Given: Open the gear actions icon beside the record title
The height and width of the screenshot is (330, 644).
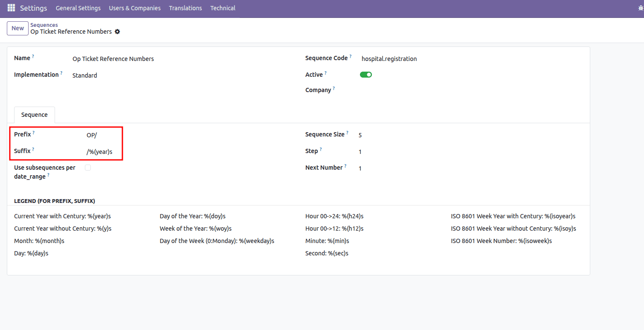Looking at the screenshot, I should [117, 32].
